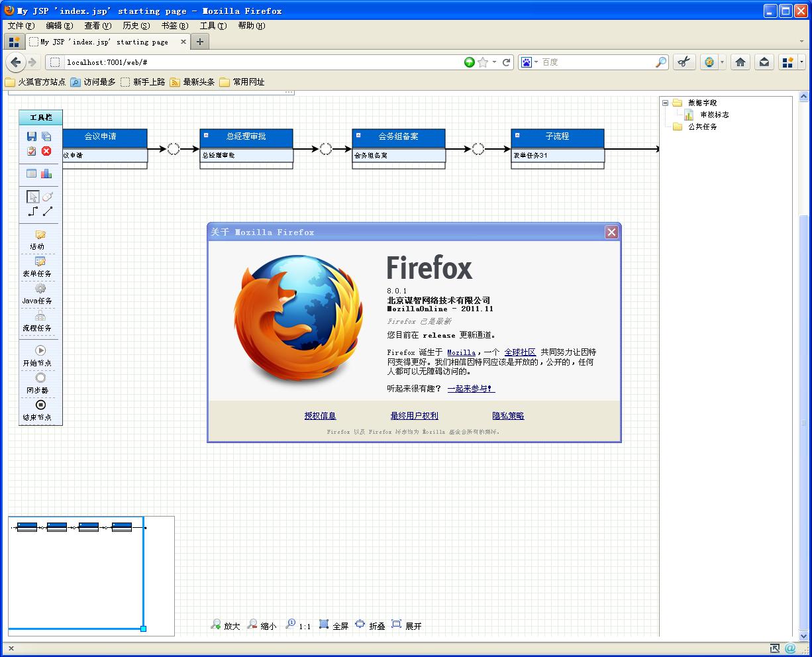Pick the 表单任务 form task tool

coord(37,267)
